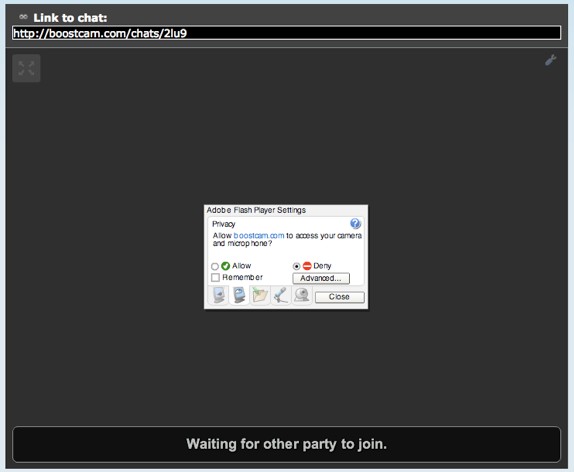574x472 pixels.
Task: Click the 'Adobe Flash Player Settings' title
Action: pyautogui.click(x=256, y=210)
